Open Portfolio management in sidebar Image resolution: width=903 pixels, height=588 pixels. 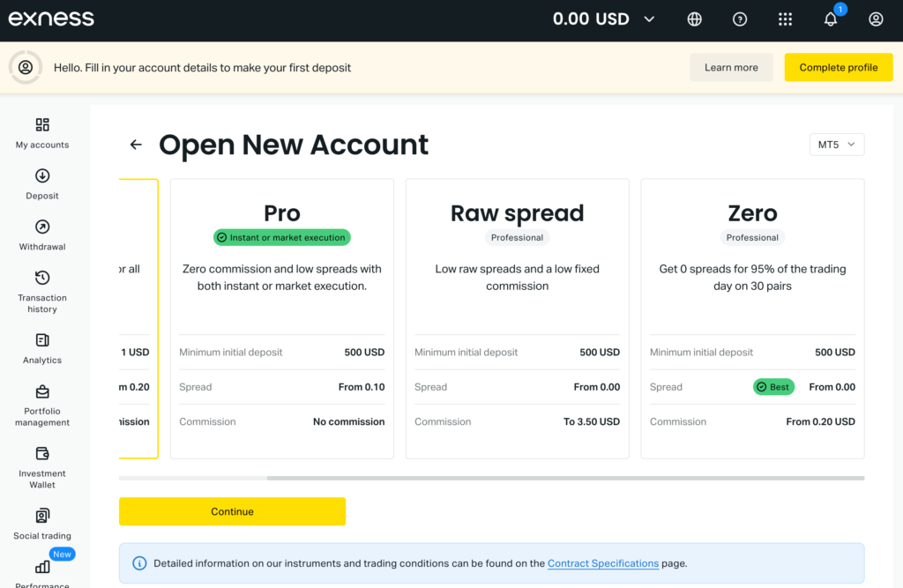pyautogui.click(x=42, y=406)
